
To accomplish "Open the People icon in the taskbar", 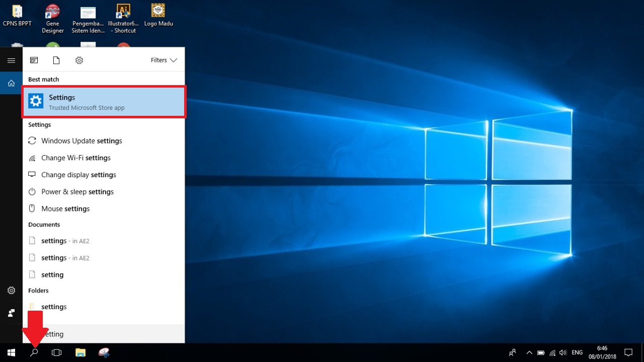I will [x=513, y=352].
